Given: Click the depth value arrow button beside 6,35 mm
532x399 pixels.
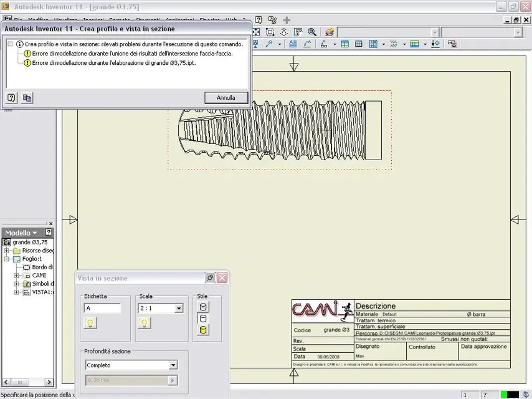Looking at the screenshot, I should [173, 380].
